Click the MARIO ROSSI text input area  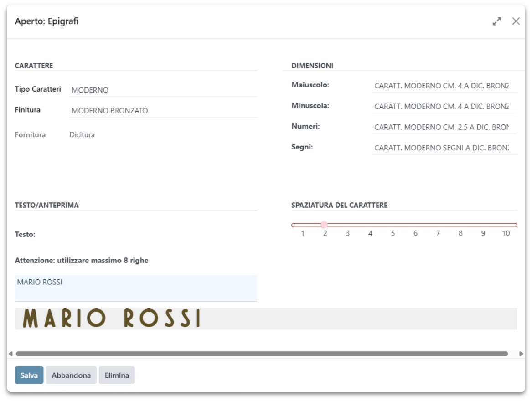point(136,288)
